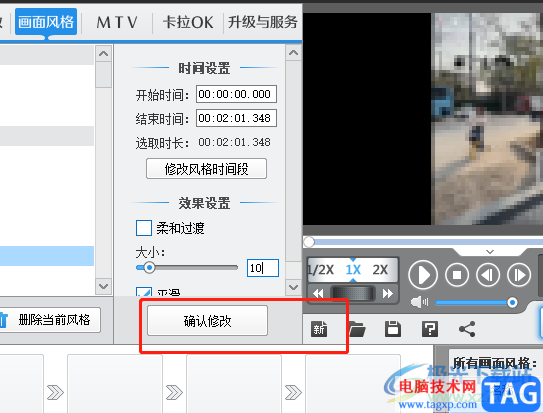Select the highlighted blue style row

47,256
